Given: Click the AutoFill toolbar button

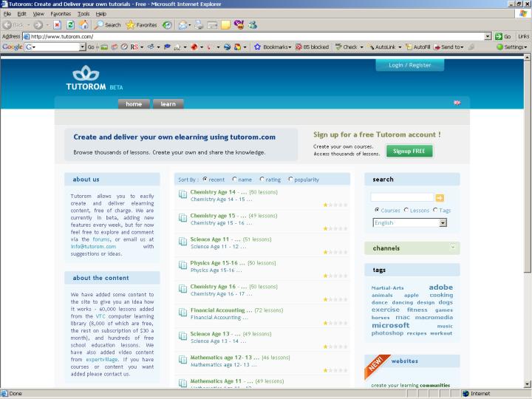Looking at the screenshot, I should tap(418, 47).
